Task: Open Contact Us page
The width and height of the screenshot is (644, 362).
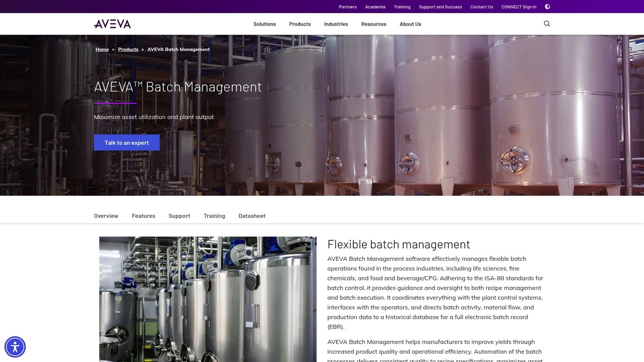Action: pos(482,7)
